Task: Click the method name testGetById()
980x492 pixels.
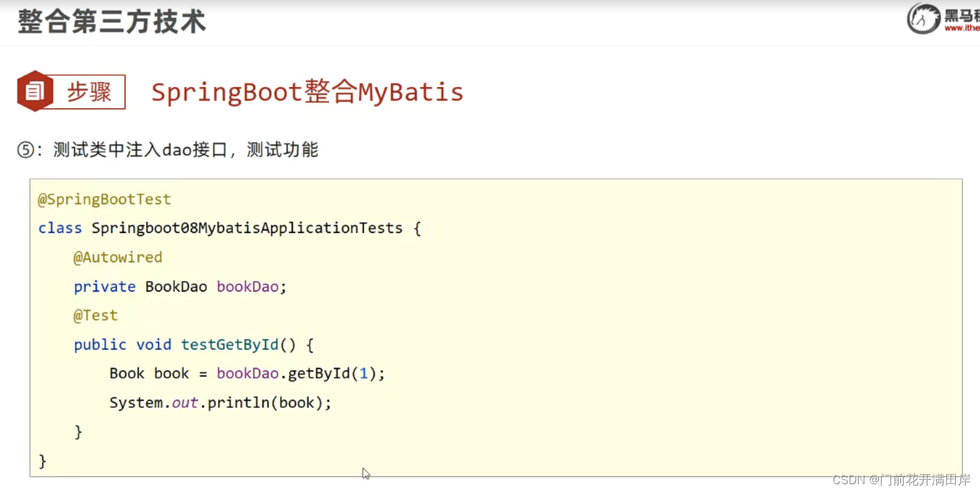Action: click(x=239, y=345)
